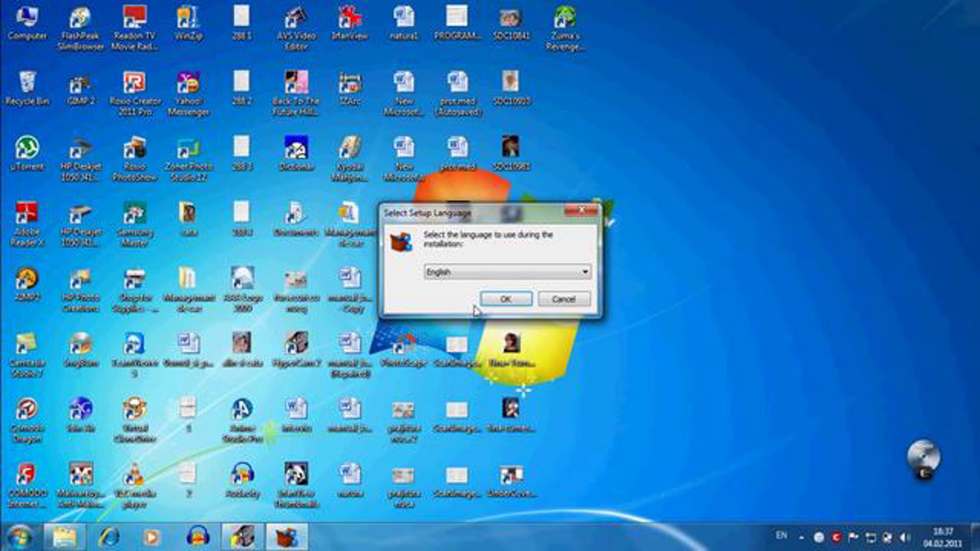This screenshot has width=980, height=551.
Task: Click the Yahoo! Messenger desktop shortcut
Action: click(x=188, y=84)
